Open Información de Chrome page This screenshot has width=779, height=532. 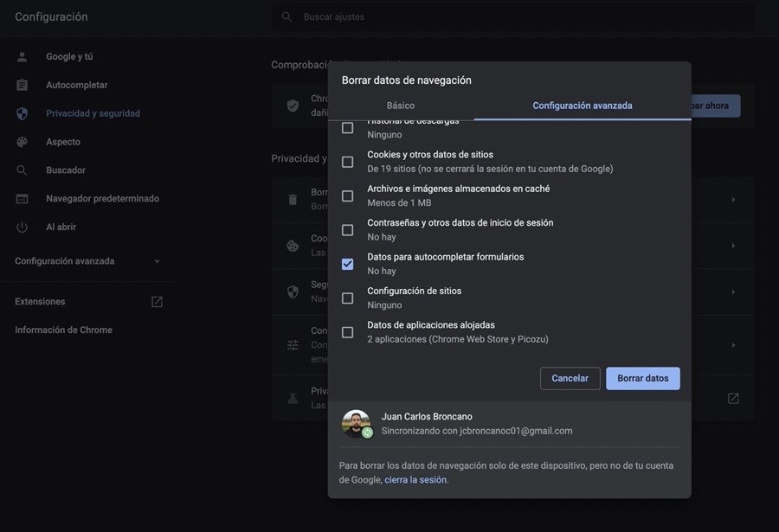(63, 330)
